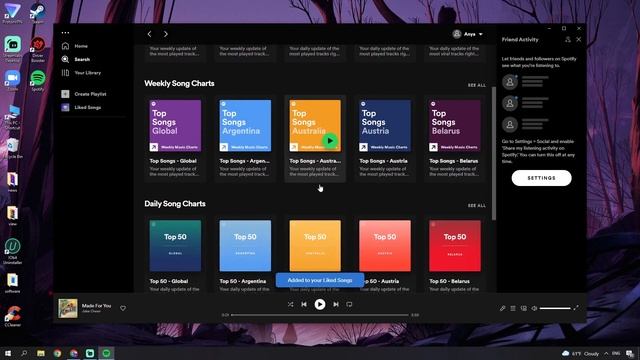Open the Top Songs Argentina playlist cover
The width and height of the screenshot is (640, 360).
coord(245,126)
